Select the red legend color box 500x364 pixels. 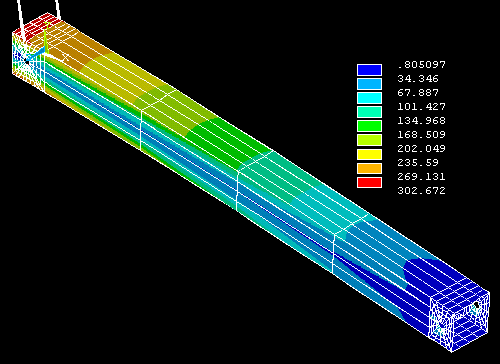(x=369, y=182)
